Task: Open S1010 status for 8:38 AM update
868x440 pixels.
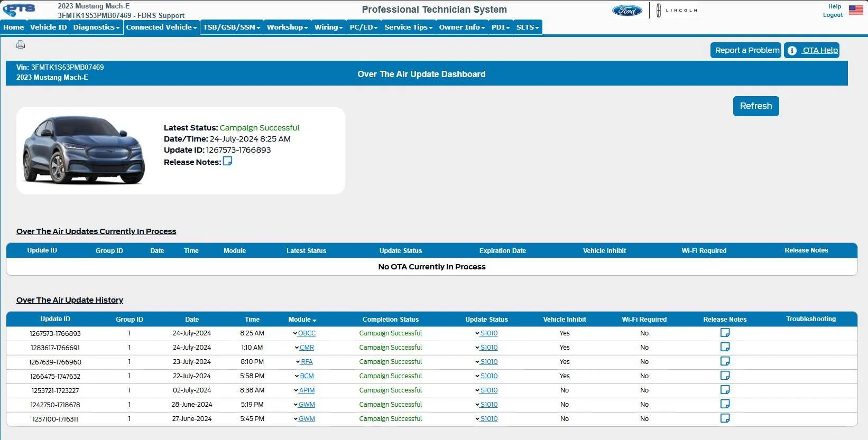Action: click(487, 390)
